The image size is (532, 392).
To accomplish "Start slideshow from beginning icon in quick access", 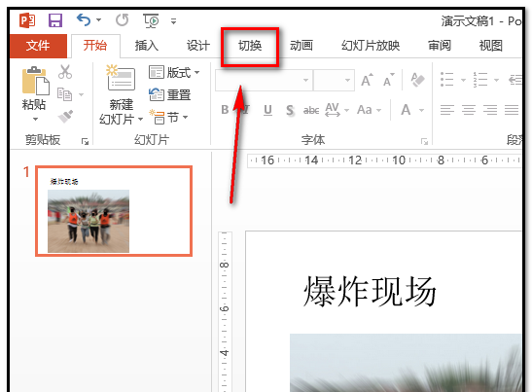I will pos(151,20).
